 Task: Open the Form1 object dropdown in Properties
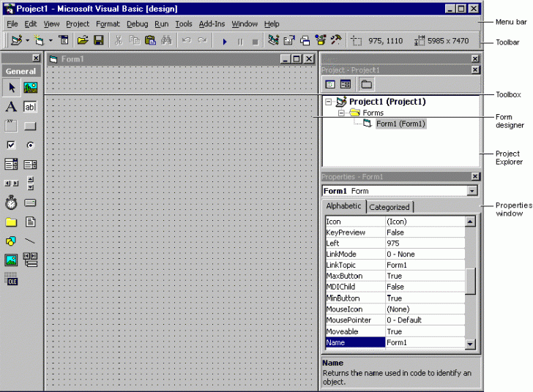coord(472,191)
